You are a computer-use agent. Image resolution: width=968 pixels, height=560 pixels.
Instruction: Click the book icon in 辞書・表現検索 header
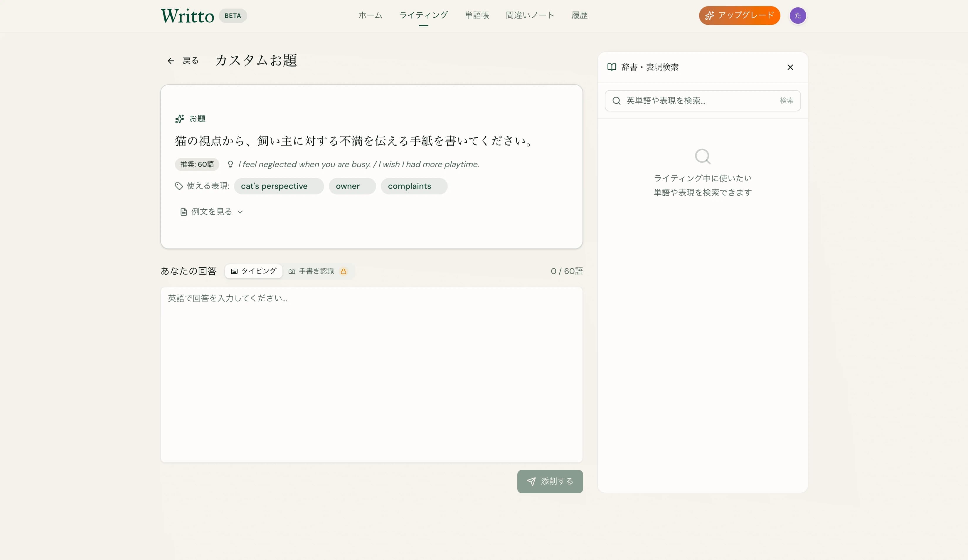[612, 67]
